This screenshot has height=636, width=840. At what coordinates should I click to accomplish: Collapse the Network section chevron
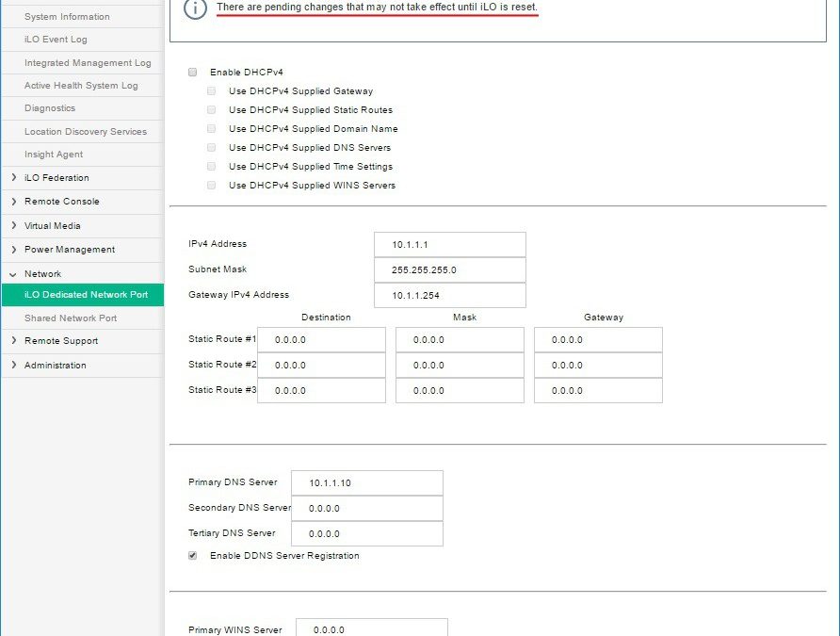click(x=13, y=274)
